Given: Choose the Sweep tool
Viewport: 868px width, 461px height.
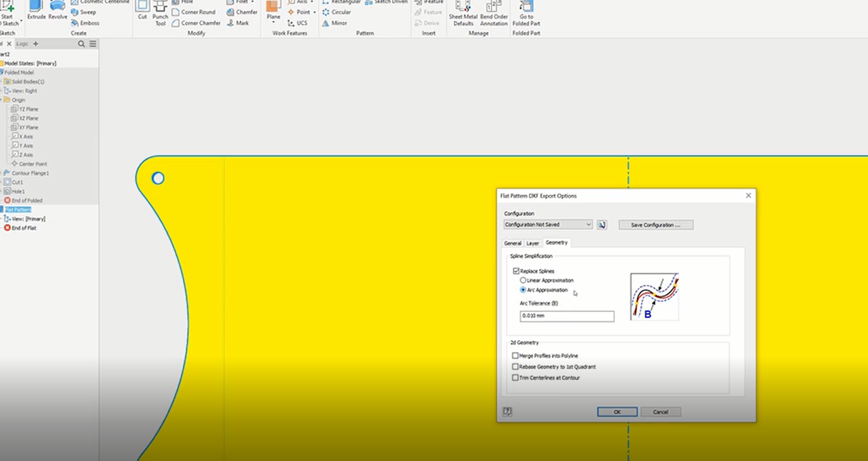Looking at the screenshot, I should coord(83,12).
